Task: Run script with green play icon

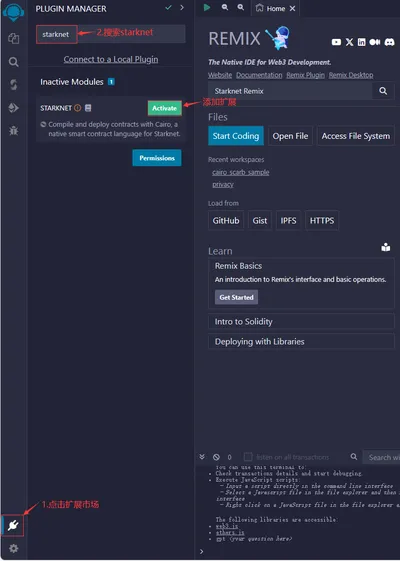Action: click(x=207, y=8)
